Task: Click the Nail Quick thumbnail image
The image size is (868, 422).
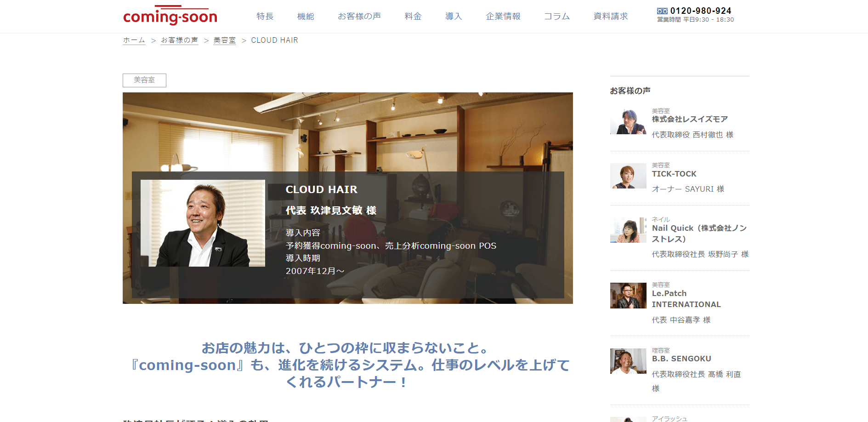Action: click(628, 230)
